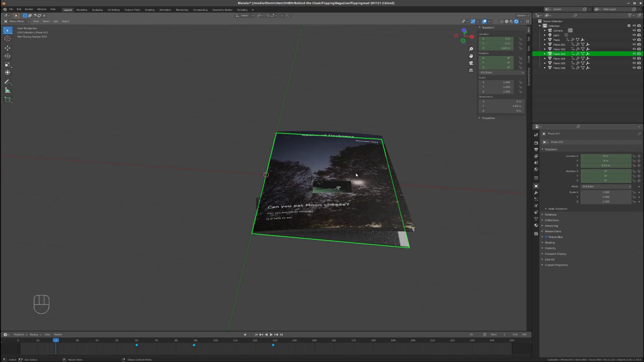Select the Rotate tool
The image size is (644, 362).
(7, 56)
